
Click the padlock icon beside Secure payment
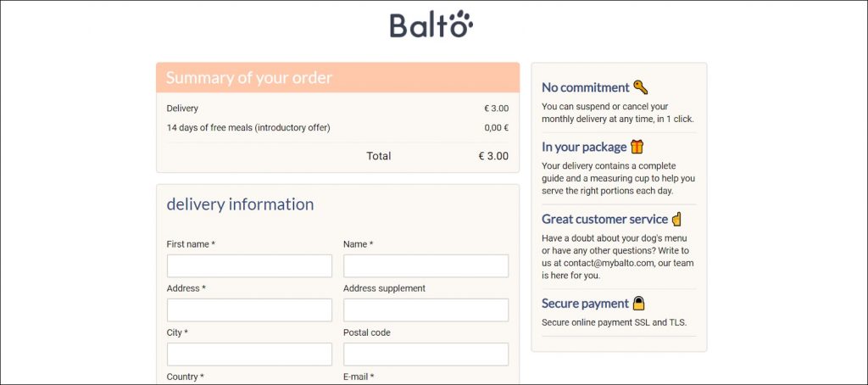click(639, 303)
